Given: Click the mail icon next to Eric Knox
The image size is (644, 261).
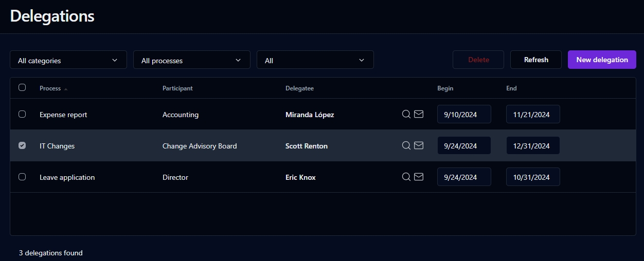Looking at the screenshot, I should tap(419, 177).
